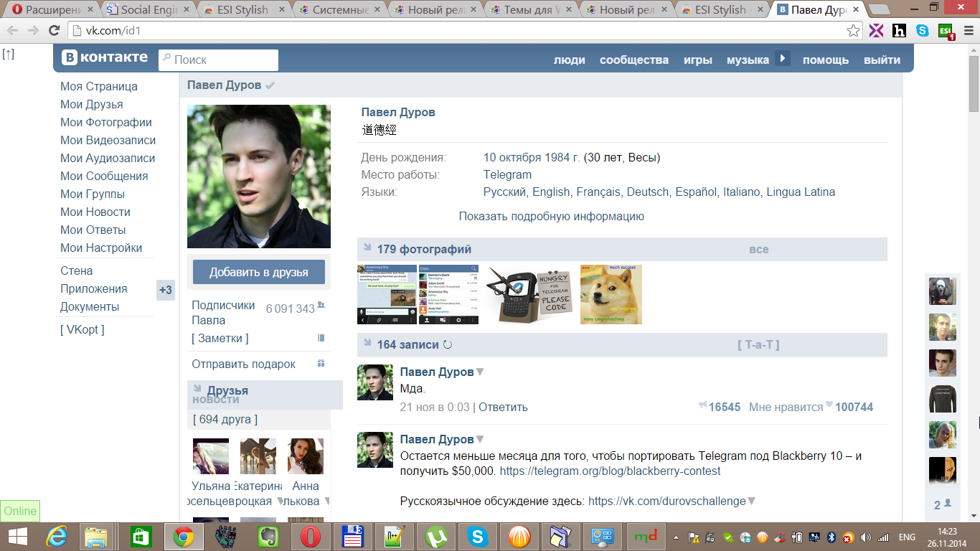Click the people icon next to 2
The image size is (980, 551).
948,504
